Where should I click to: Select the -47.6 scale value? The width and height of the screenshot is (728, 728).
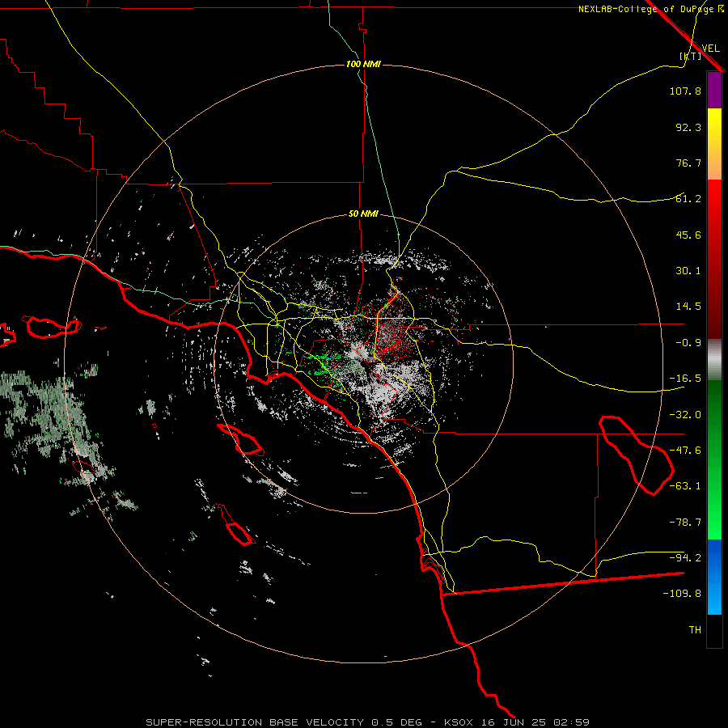(685, 451)
